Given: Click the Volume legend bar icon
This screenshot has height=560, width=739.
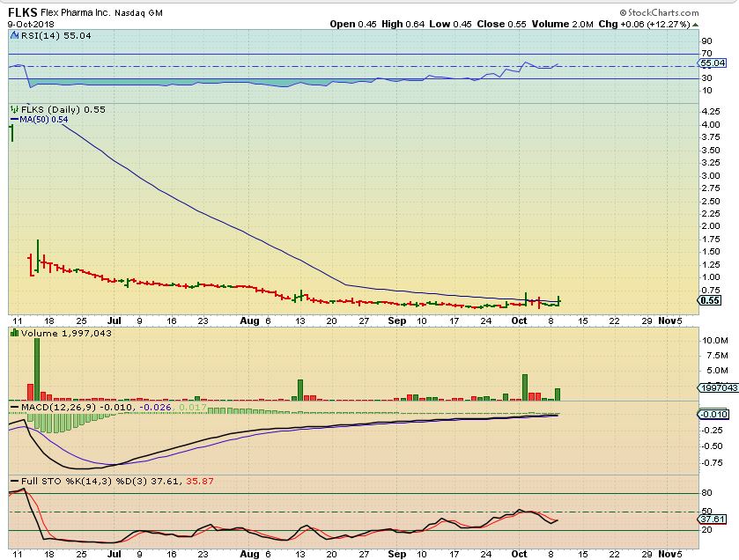Looking at the screenshot, I should click(x=12, y=332).
